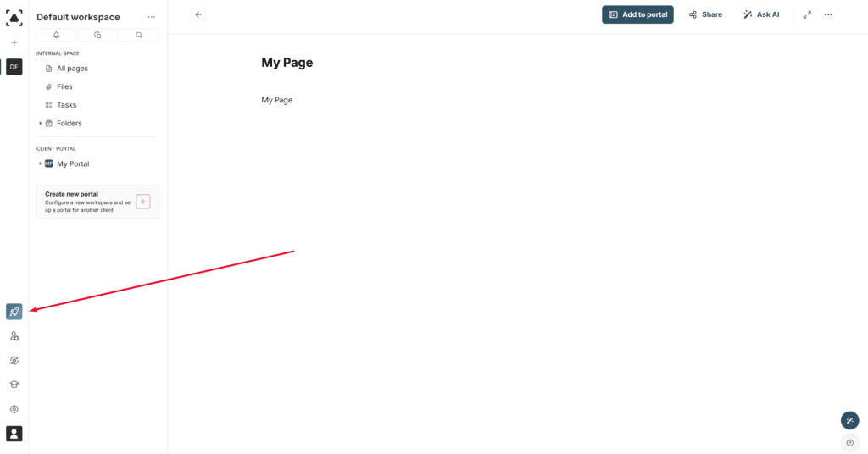Screen dimensions: 868x454
Task: Open notifications bell button
Action: tap(57, 35)
